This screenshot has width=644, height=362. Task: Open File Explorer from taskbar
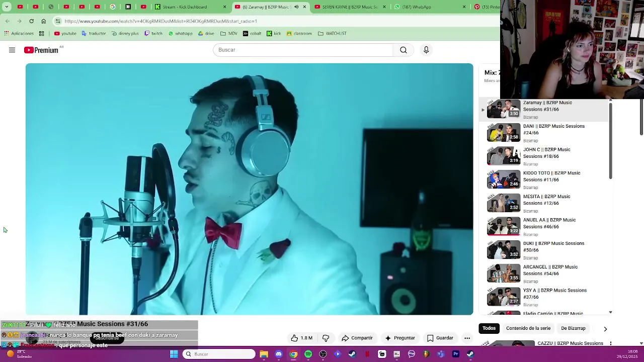pyautogui.click(x=264, y=354)
